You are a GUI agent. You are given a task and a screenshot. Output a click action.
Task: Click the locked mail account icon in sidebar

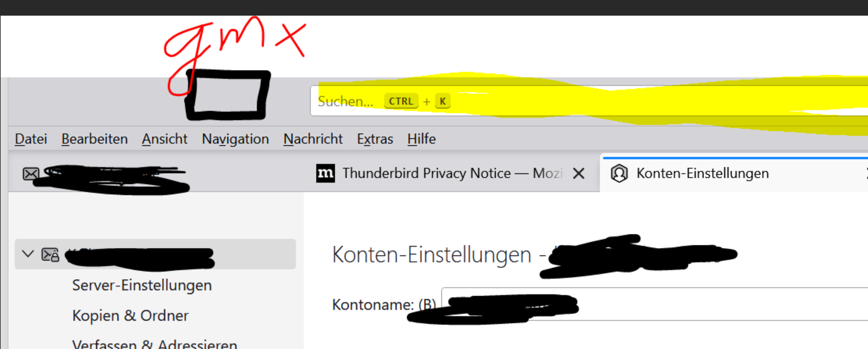pyautogui.click(x=50, y=255)
